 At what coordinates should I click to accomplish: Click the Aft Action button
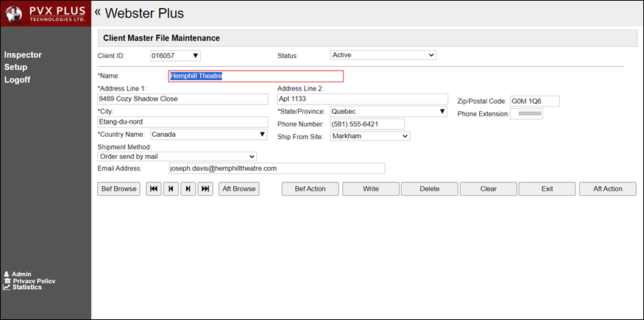point(608,189)
